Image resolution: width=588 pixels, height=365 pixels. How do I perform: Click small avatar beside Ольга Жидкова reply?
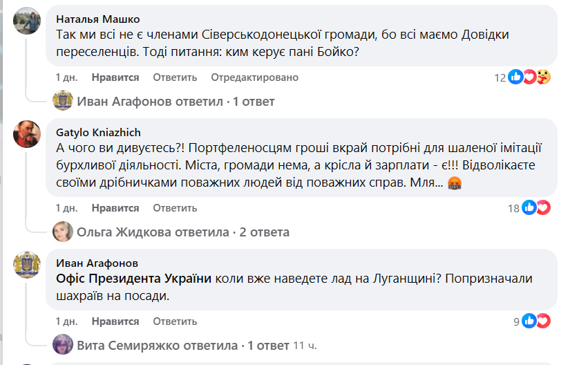[x=64, y=232]
